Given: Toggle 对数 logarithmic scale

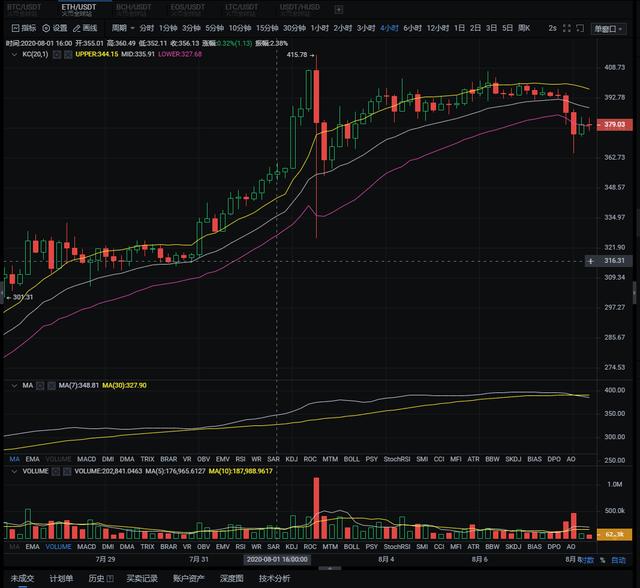Looking at the screenshot, I should (588, 561).
